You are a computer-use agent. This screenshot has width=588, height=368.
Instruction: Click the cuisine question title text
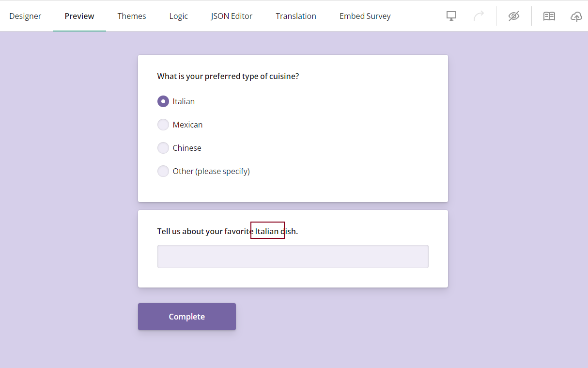point(228,76)
